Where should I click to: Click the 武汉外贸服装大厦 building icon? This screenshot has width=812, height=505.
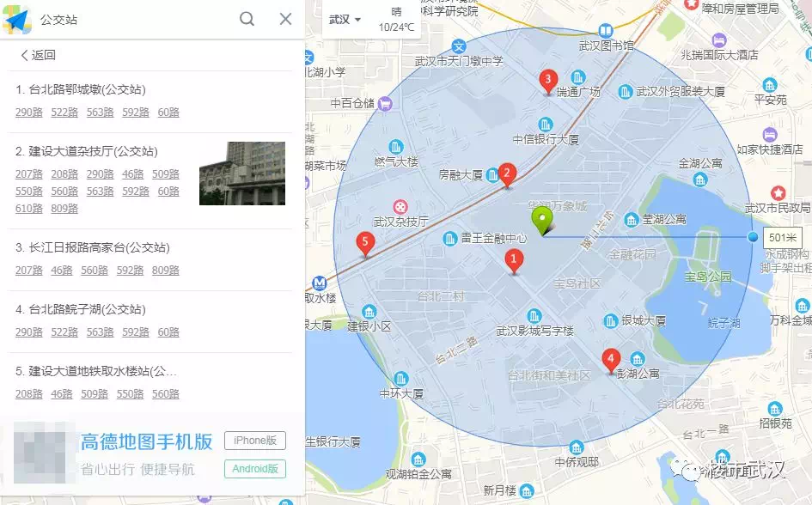pos(626,92)
